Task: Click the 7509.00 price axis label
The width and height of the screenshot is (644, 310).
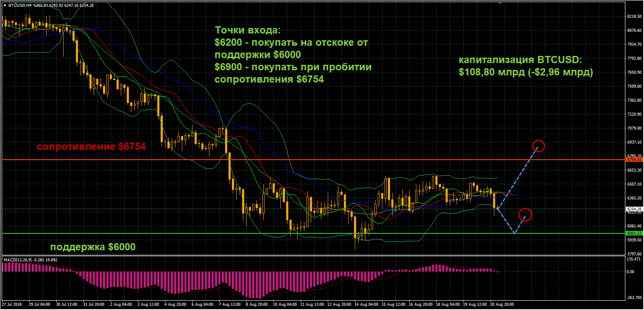Action: click(x=633, y=86)
